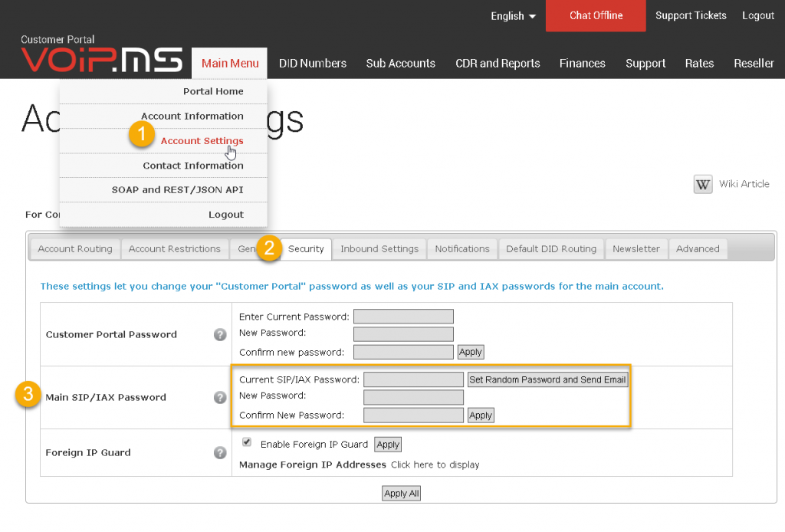Screen dimensions: 785x532
Task: Open the English language dropdown
Action: click(513, 16)
